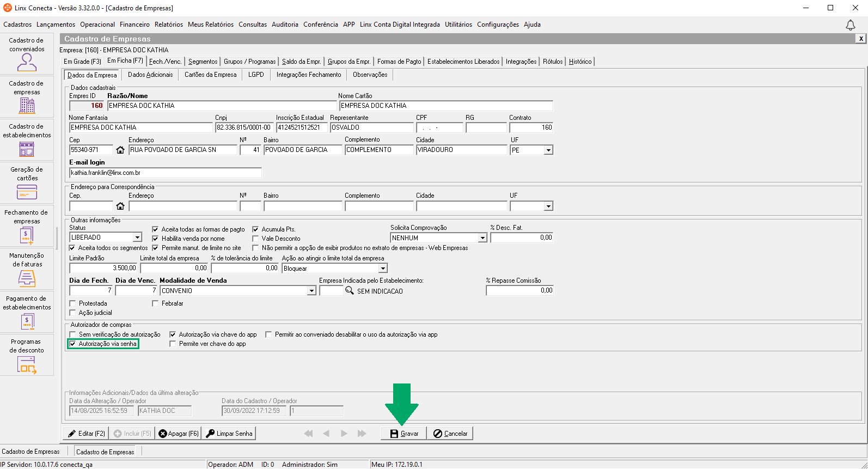Open Cartões da Empresa tab
Image resolution: width=868 pixels, height=469 pixels.
click(211, 75)
